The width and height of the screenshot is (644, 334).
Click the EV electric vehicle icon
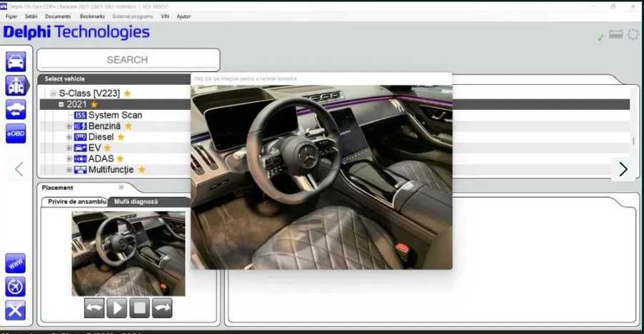pos(80,148)
